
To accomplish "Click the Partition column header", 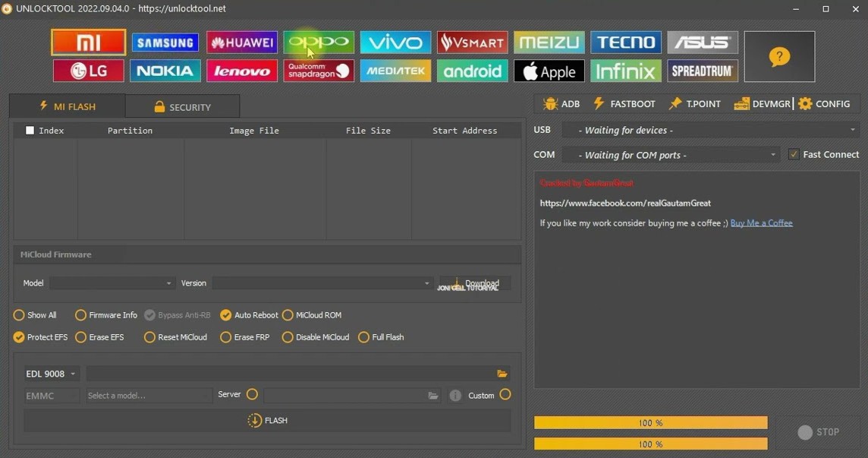I will 130,131.
